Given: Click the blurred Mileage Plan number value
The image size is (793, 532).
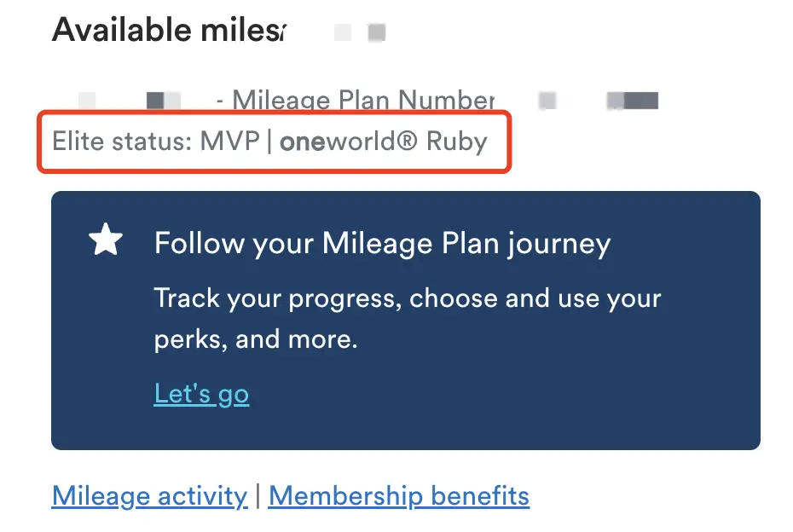Looking at the screenshot, I should click(599, 101).
